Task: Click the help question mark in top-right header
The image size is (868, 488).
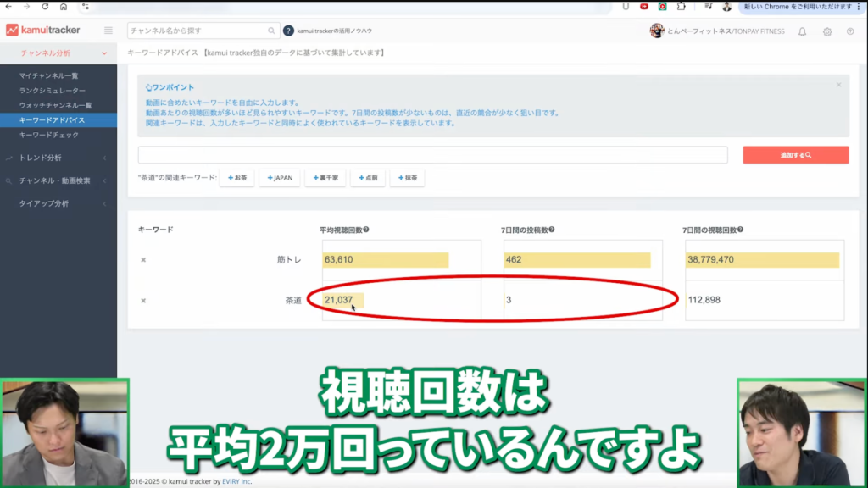Action: tap(850, 31)
